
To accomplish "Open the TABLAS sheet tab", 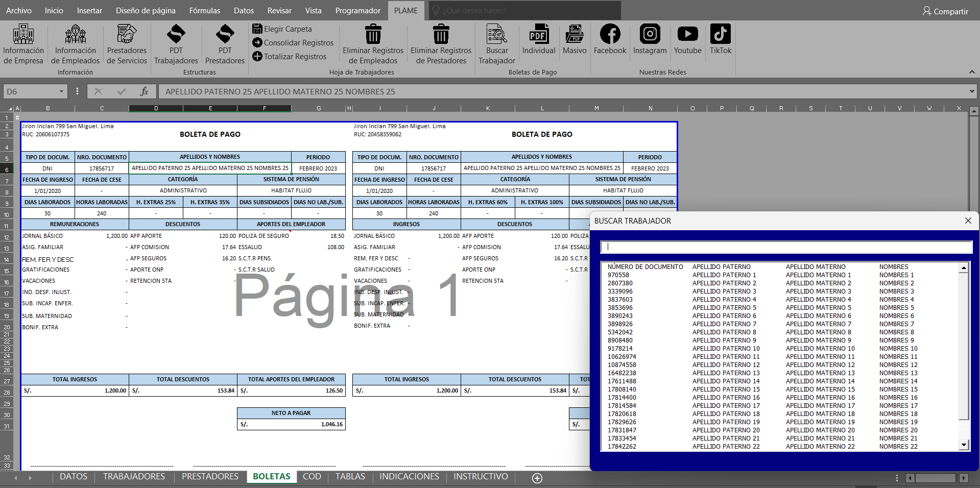I will [x=350, y=476].
